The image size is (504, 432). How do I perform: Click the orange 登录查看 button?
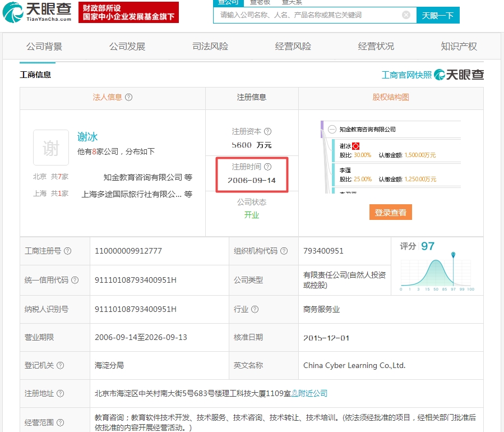[x=391, y=212]
